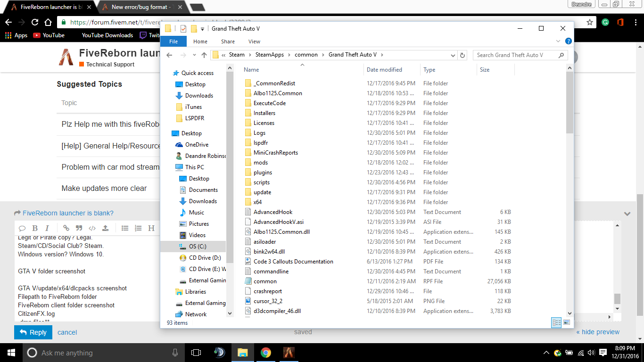Click Reply button in forum
This screenshot has width=644, height=362.
coord(33,332)
